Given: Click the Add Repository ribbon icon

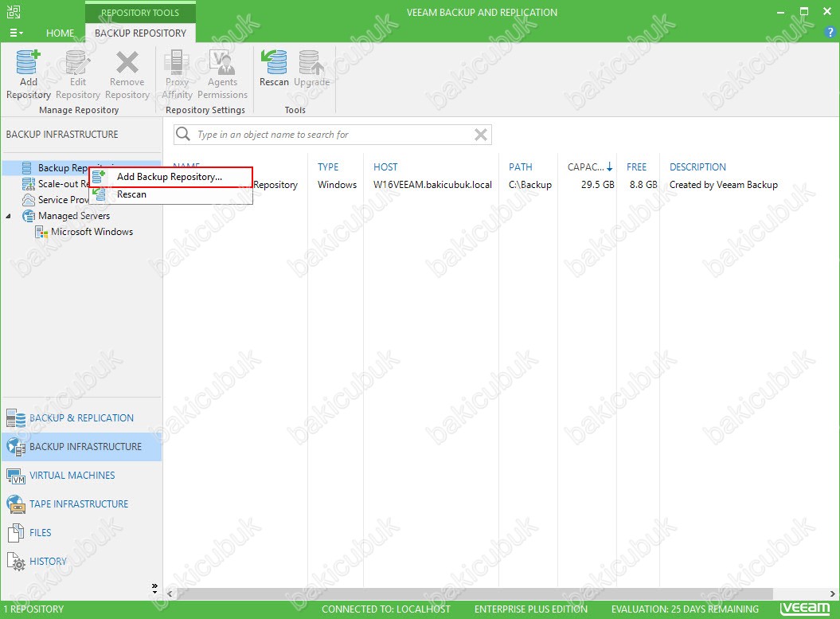Looking at the screenshot, I should [x=29, y=63].
